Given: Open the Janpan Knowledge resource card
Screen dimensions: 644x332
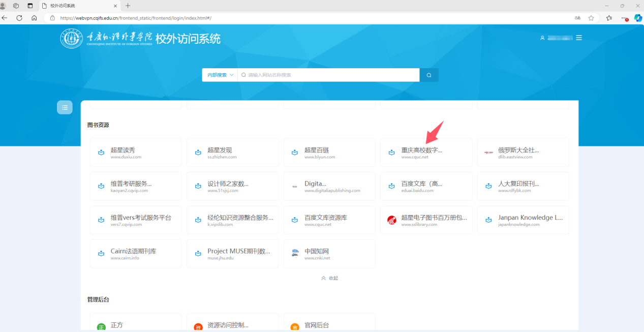Looking at the screenshot, I should 523,220.
